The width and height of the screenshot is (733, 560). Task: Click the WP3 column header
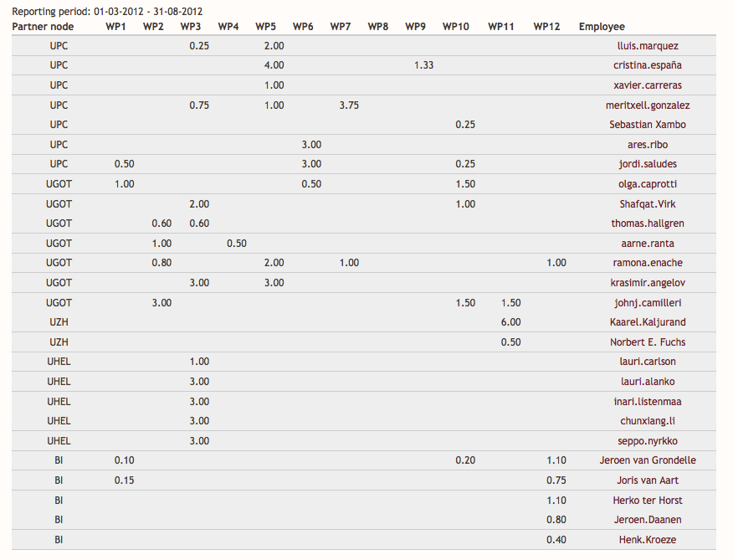pos(190,27)
